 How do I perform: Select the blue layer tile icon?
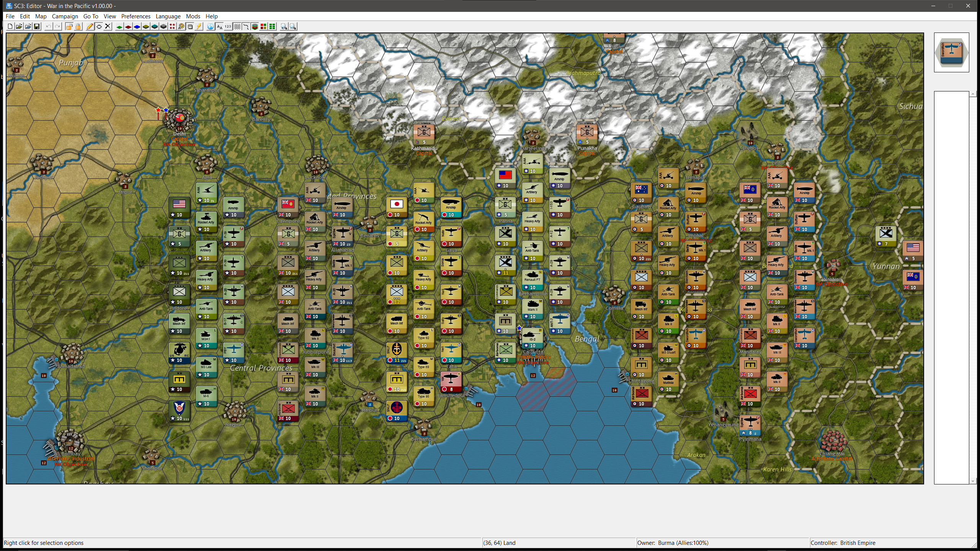pyautogui.click(x=137, y=26)
